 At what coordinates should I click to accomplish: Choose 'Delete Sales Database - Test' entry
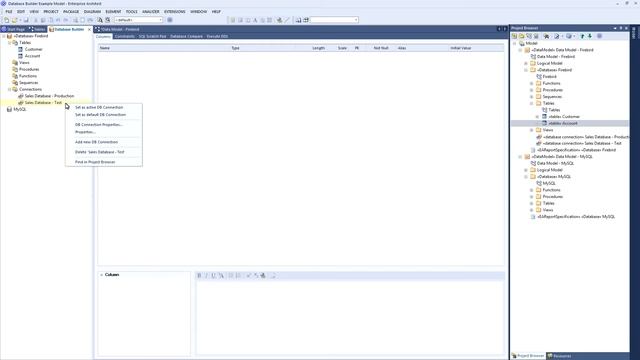[100, 152]
